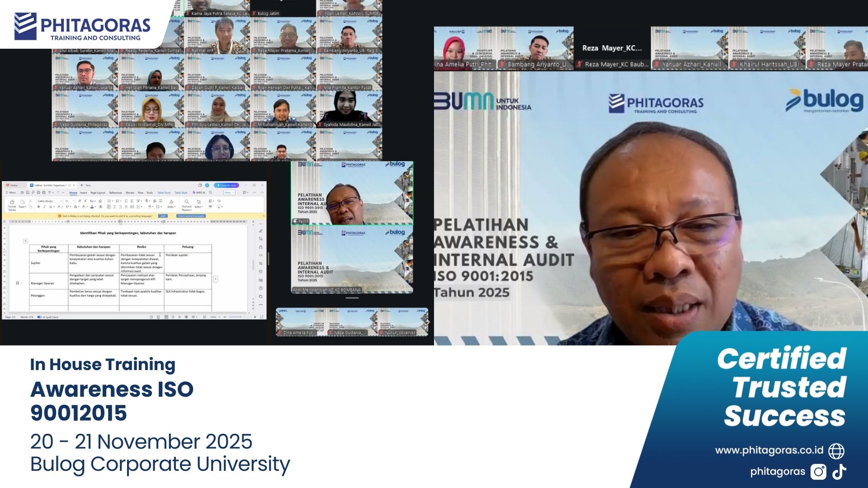Open Find and Replace tool
Screen dimensions: 868x488
point(186,204)
